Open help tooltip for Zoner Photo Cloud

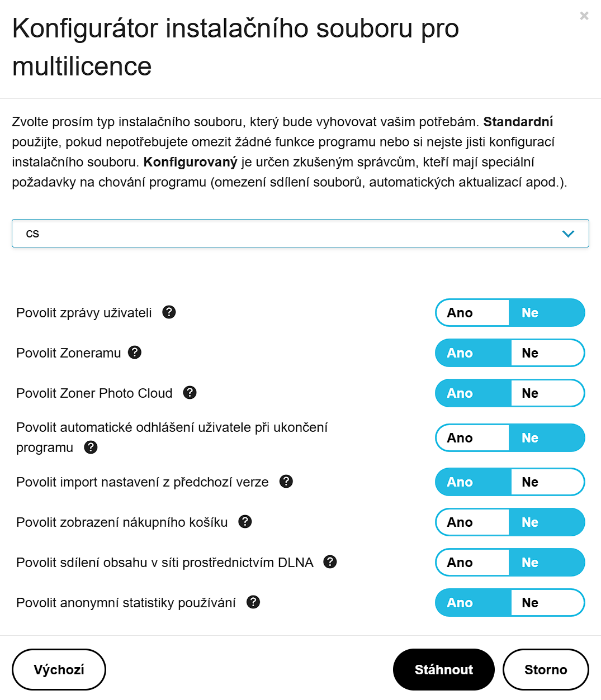pos(190,393)
